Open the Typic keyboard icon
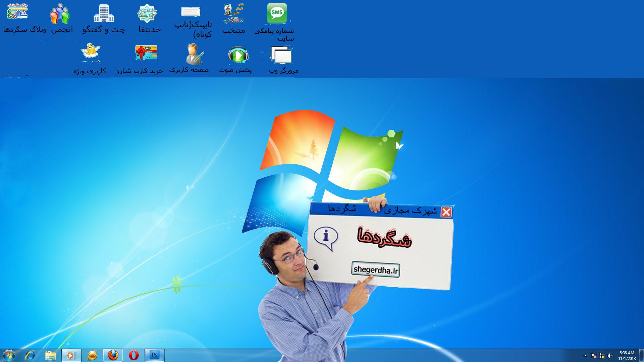This screenshot has height=362, width=644. 191,12
